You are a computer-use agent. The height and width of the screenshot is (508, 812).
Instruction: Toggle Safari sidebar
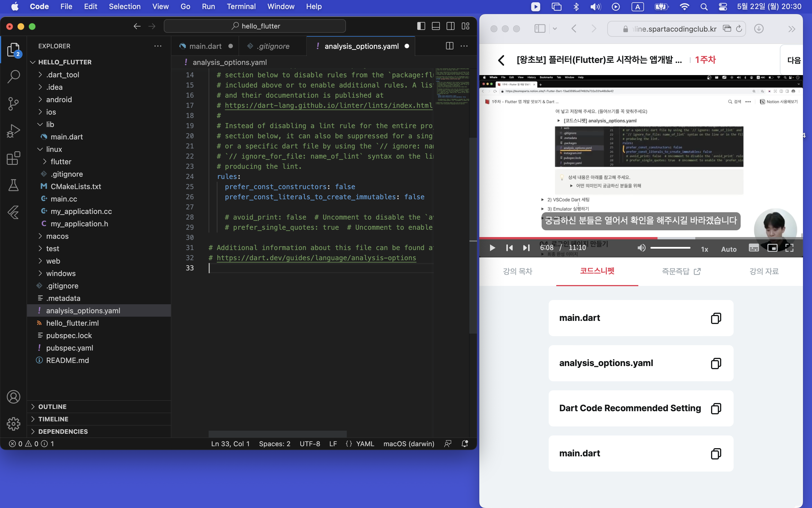point(540,29)
